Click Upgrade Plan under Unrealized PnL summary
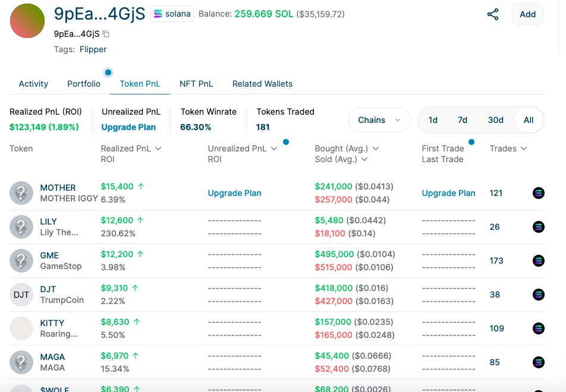This screenshot has width=566, height=392. 128,127
